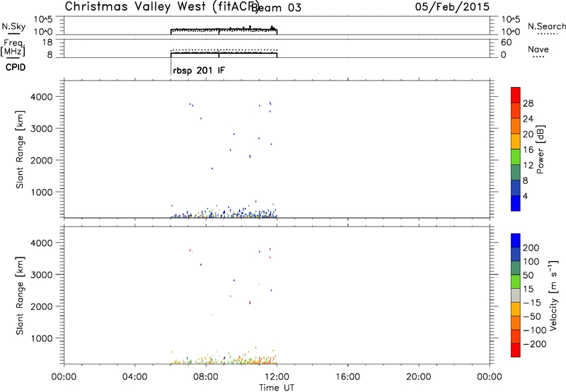Click the red top segment of Power colorbar
566x392 pixels.
click(x=516, y=94)
